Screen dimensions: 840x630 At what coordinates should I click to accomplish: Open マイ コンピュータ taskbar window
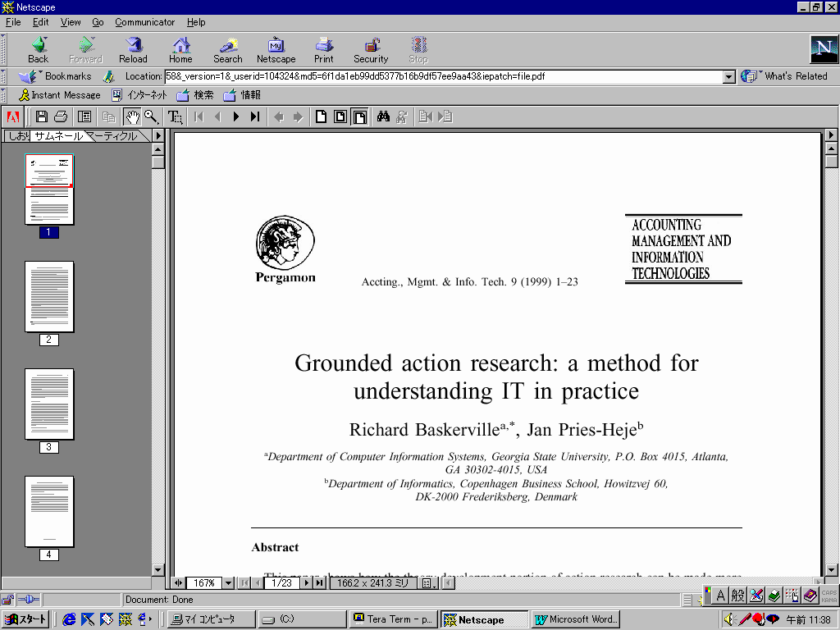211,619
